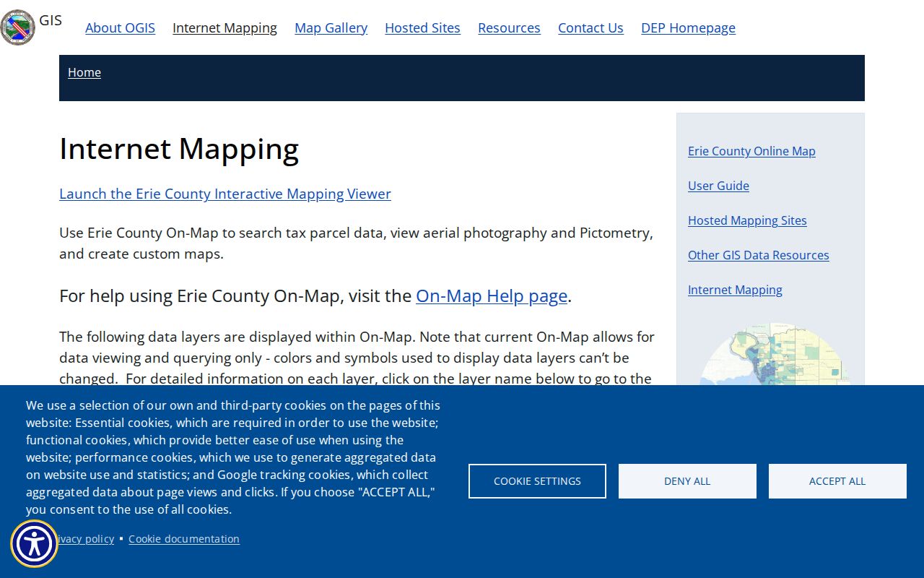Open the Cookie Settings button

537,481
